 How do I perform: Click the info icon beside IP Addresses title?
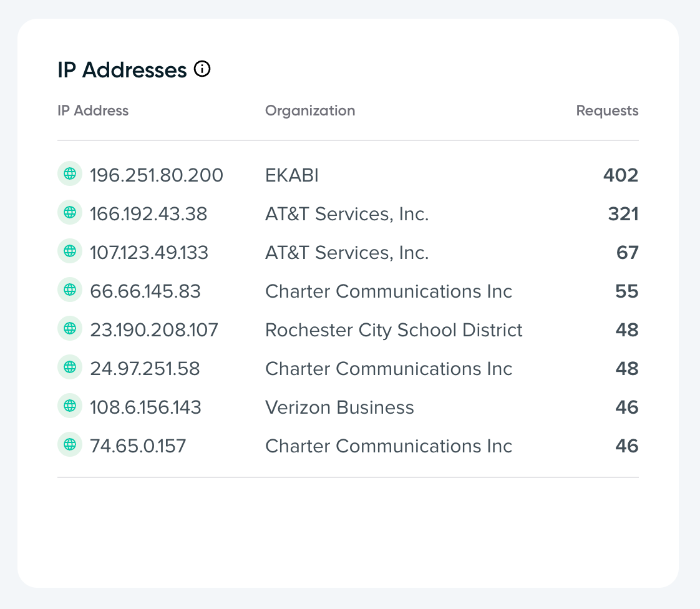tap(202, 69)
